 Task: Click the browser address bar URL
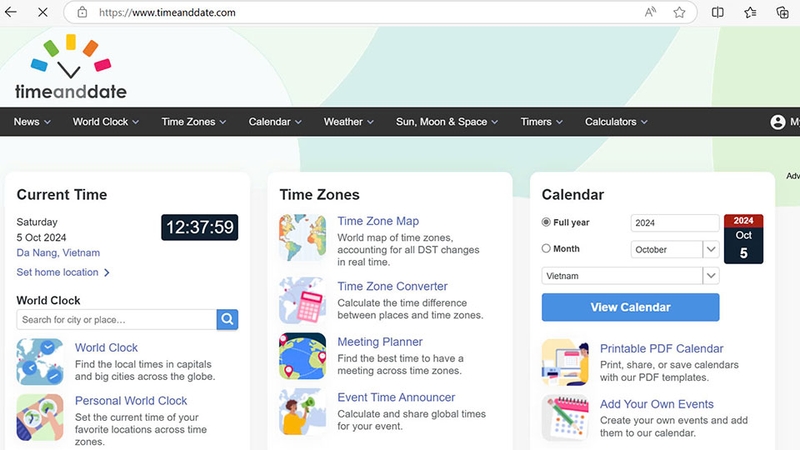tap(167, 12)
